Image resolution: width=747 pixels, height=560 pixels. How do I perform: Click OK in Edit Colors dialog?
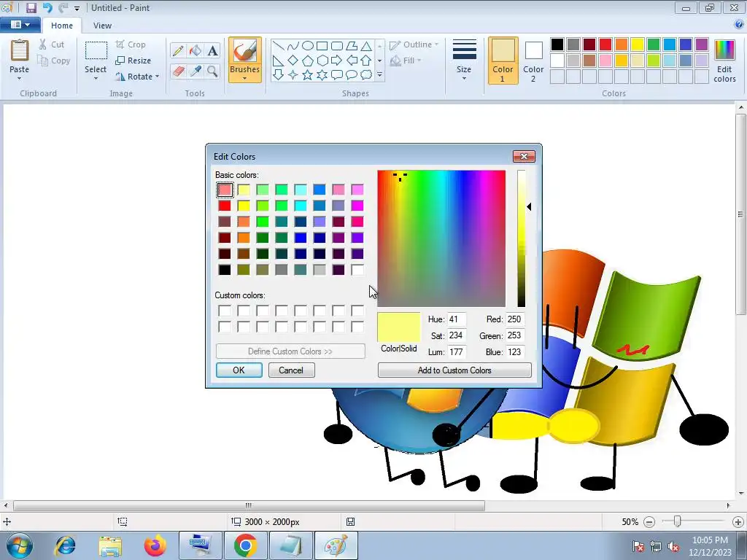pos(239,370)
